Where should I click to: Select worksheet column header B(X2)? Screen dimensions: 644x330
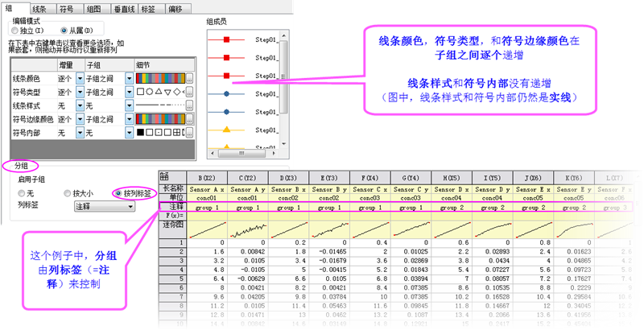pyautogui.click(x=207, y=178)
